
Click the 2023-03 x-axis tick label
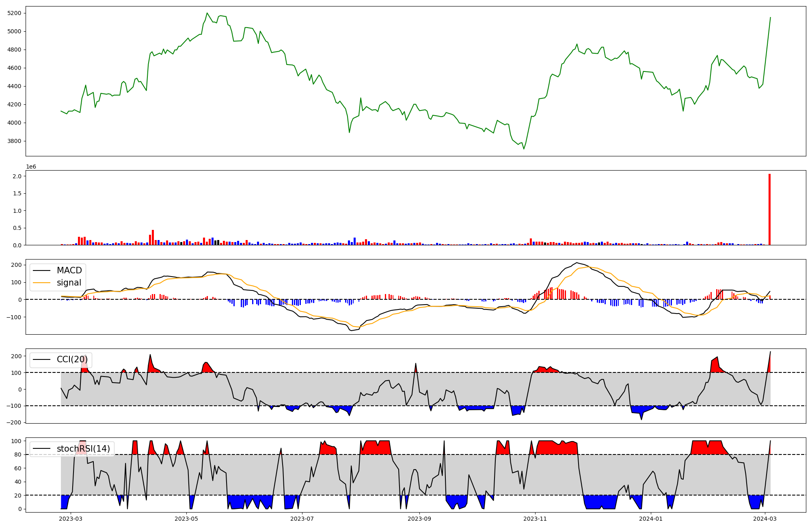[x=71, y=519]
